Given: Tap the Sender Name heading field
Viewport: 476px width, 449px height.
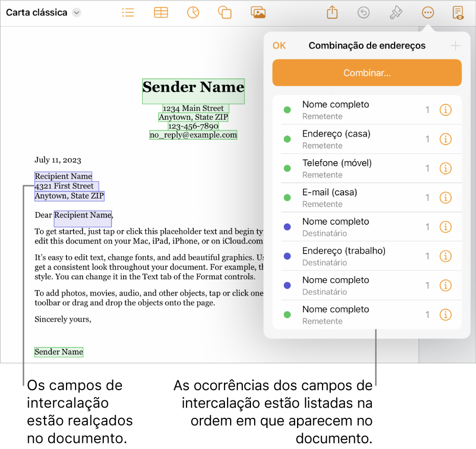Looking at the screenshot, I should pos(193,91).
